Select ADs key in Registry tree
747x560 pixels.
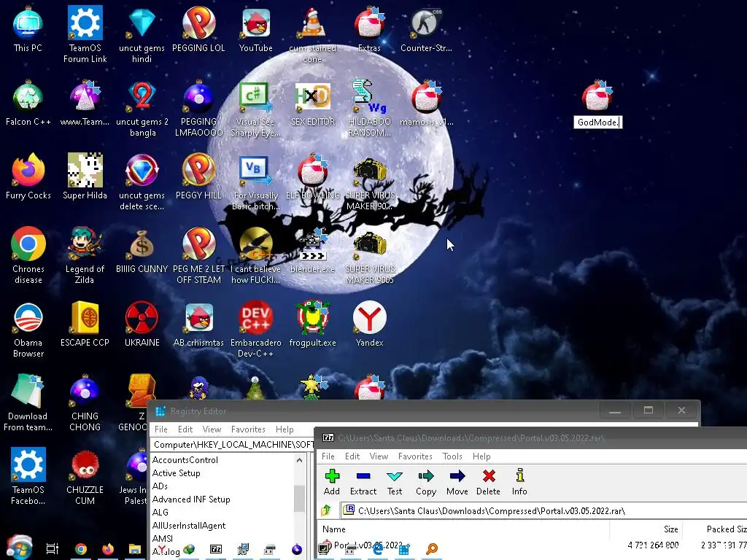click(x=160, y=486)
